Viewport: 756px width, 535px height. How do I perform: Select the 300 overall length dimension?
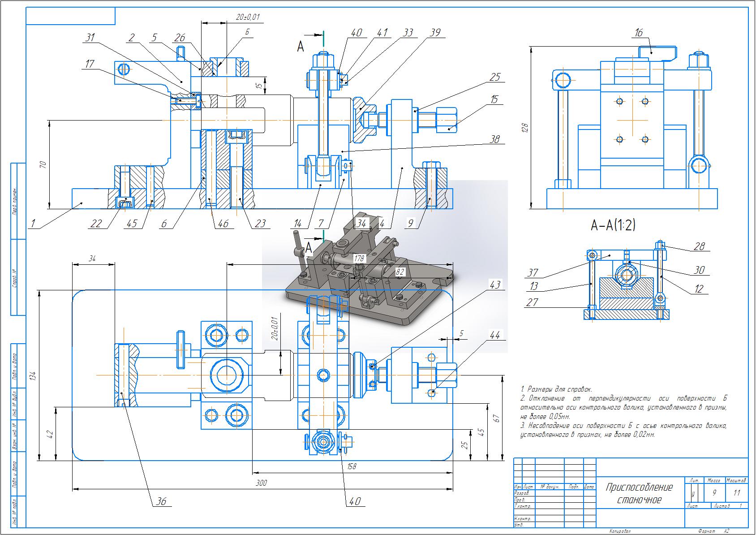point(262,483)
